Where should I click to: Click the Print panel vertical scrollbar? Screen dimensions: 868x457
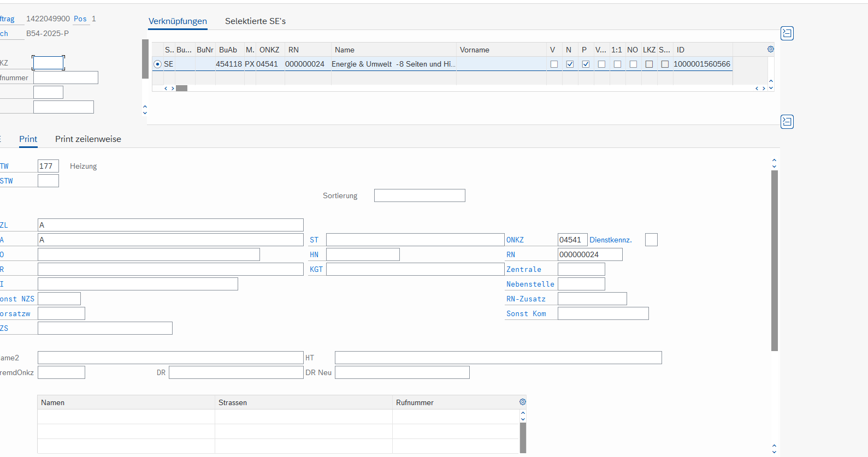point(774,260)
